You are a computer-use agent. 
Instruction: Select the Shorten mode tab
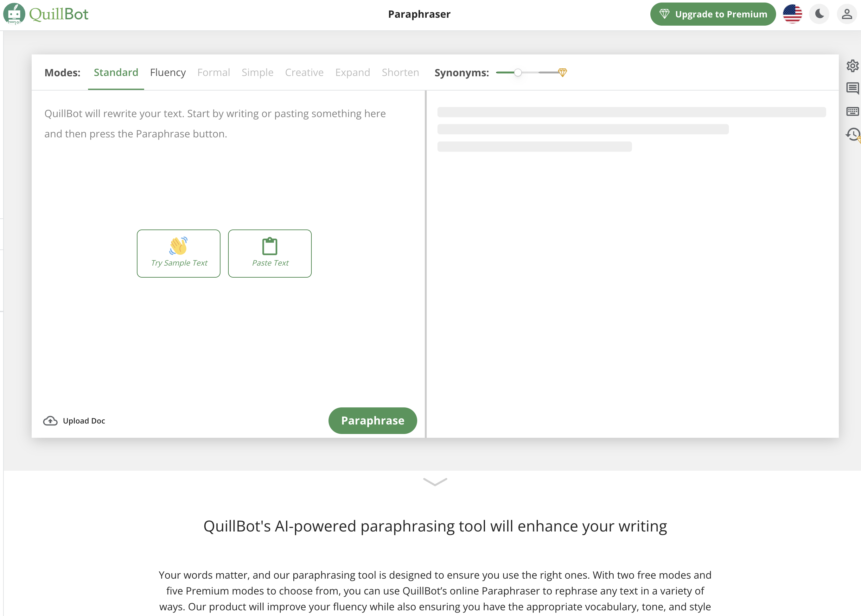coord(400,72)
